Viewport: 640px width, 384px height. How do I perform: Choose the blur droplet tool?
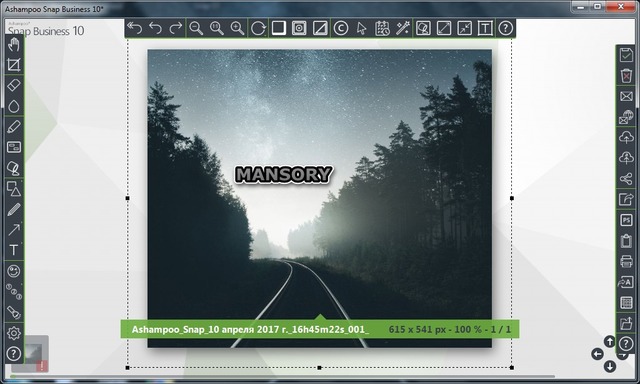click(x=13, y=106)
